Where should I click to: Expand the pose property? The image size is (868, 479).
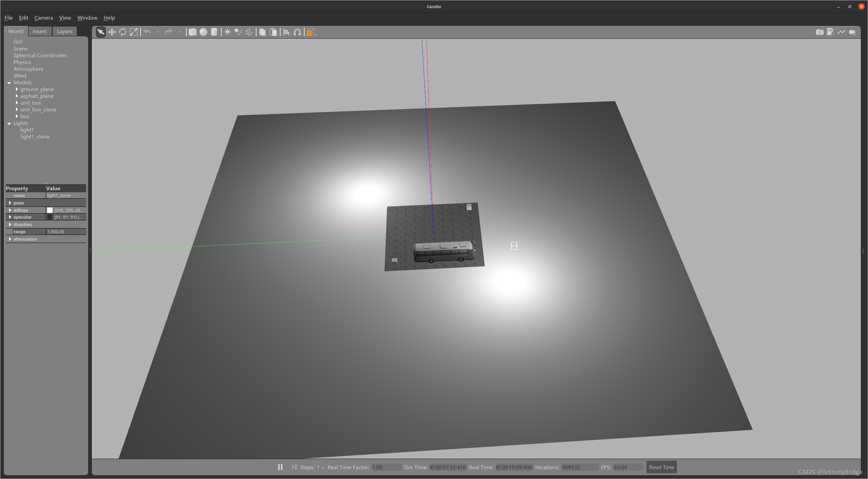tap(10, 203)
